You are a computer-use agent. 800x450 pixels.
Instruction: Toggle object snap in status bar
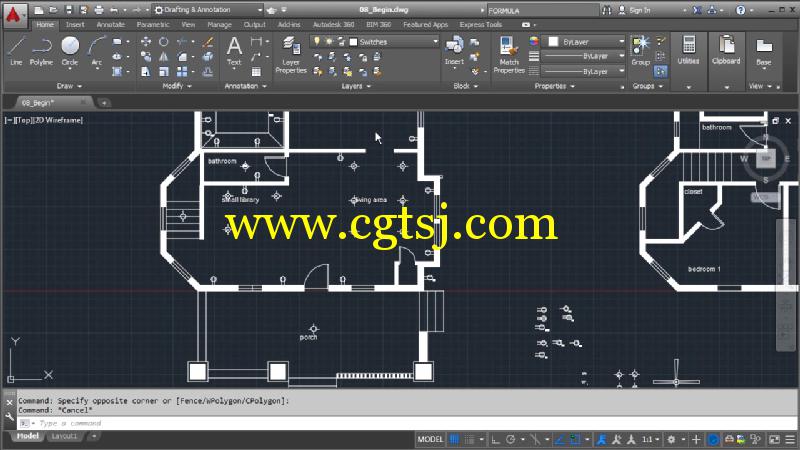click(x=575, y=439)
